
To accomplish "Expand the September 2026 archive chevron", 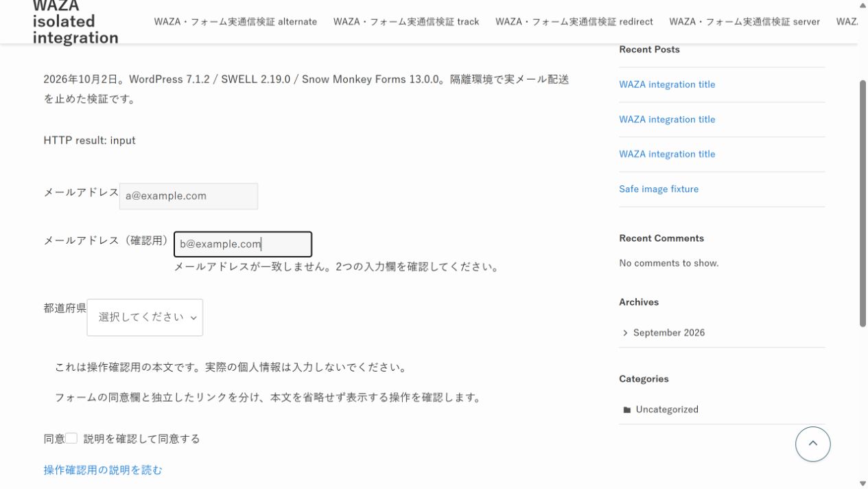I will click(625, 332).
